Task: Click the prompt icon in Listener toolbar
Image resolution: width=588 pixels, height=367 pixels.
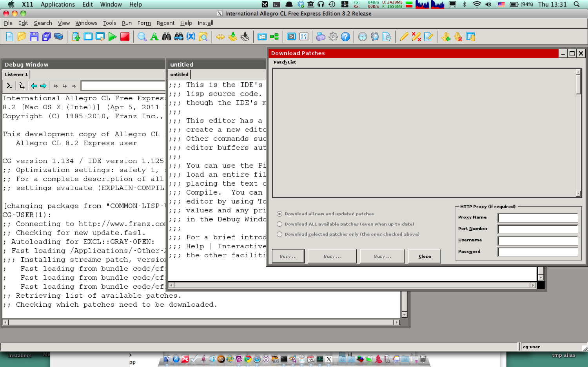Action: (9, 86)
